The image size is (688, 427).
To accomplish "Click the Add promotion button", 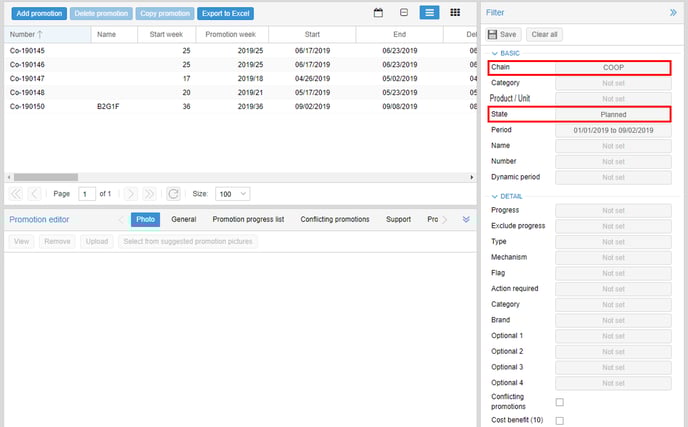I will point(39,14).
